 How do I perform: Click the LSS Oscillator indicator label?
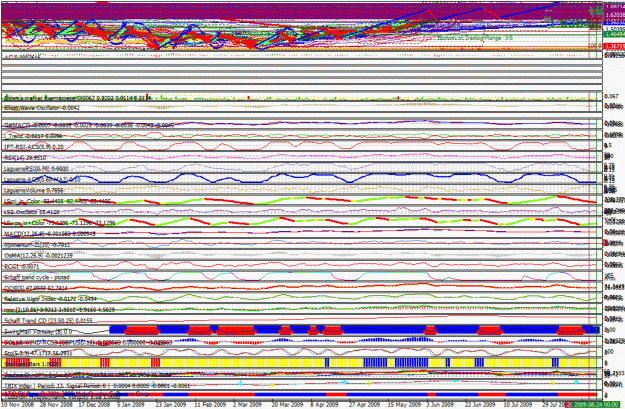pyautogui.click(x=31, y=212)
